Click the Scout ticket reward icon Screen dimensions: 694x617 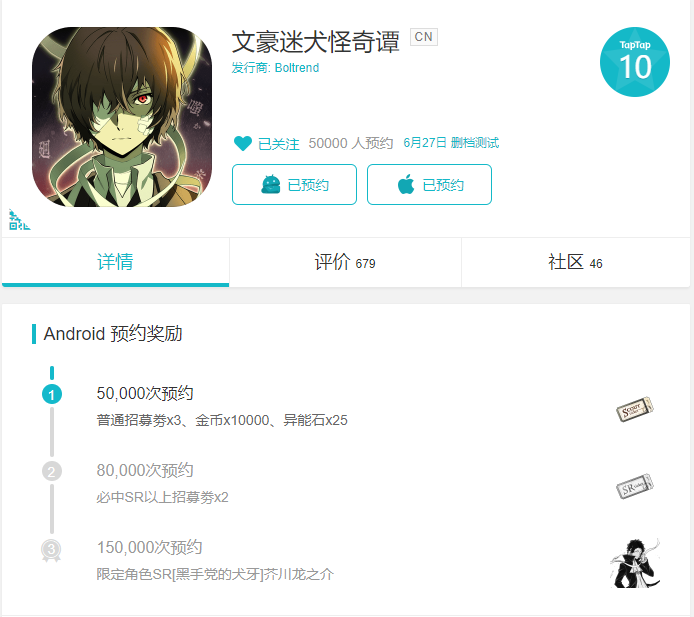pos(635,409)
